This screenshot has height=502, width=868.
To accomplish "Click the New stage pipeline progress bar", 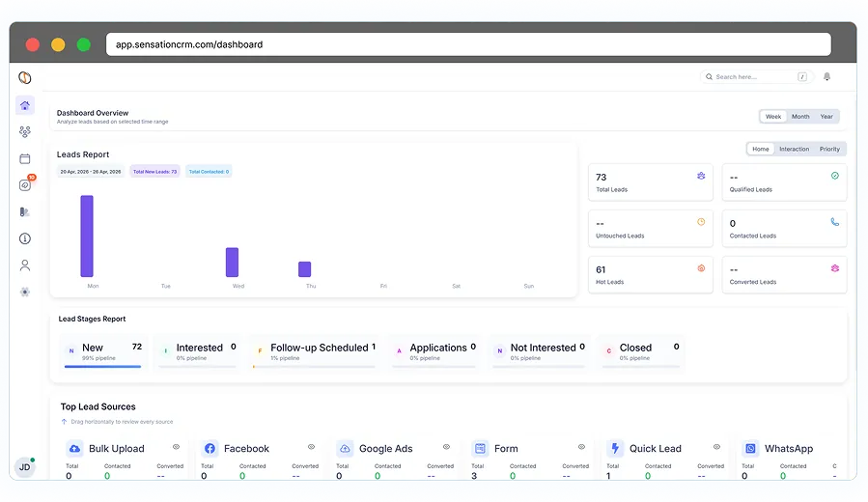I will pyautogui.click(x=103, y=367).
